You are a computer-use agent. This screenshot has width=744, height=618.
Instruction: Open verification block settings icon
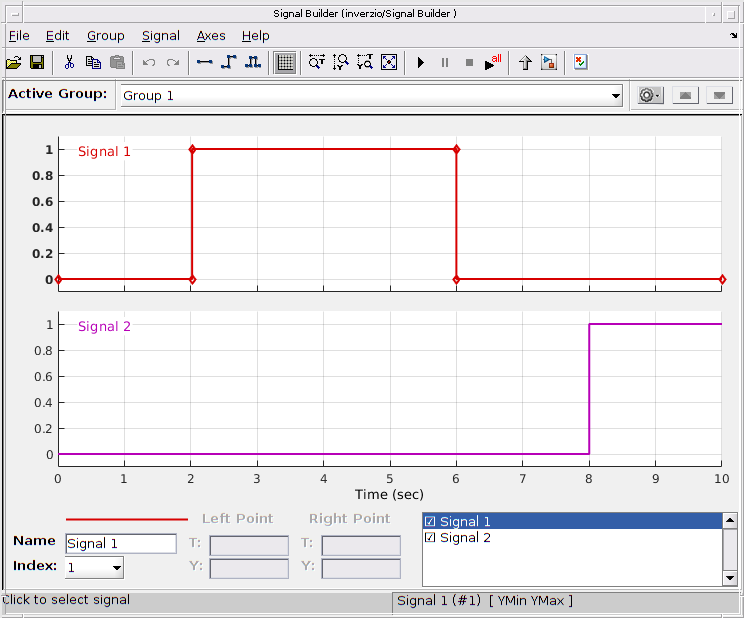pyautogui.click(x=581, y=63)
